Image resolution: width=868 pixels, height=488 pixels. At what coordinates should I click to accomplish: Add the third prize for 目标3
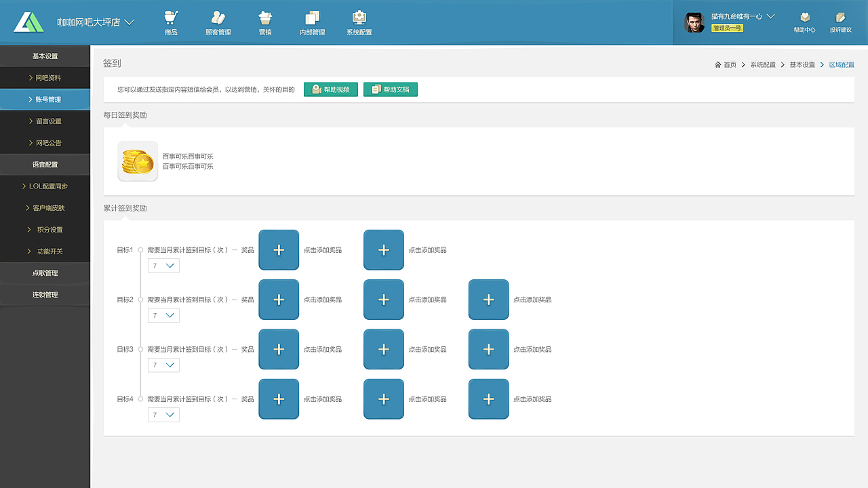coord(489,350)
